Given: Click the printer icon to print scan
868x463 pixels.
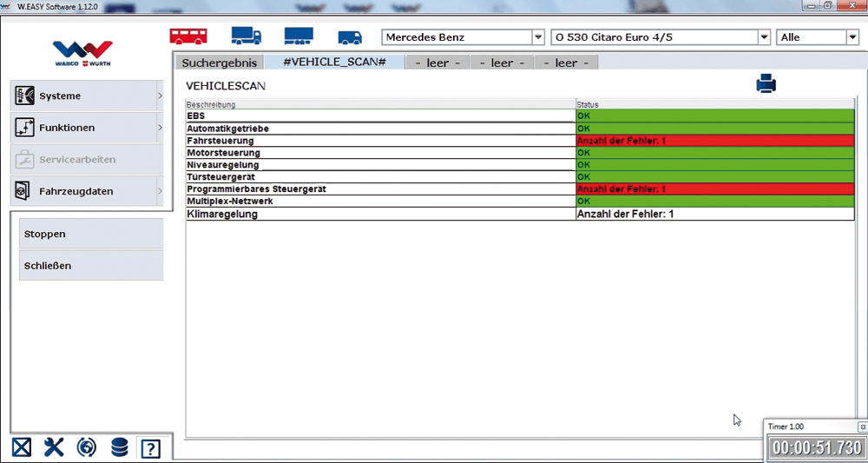Looking at the screenshot, I should pyautogui.click(x=766, y=84).
